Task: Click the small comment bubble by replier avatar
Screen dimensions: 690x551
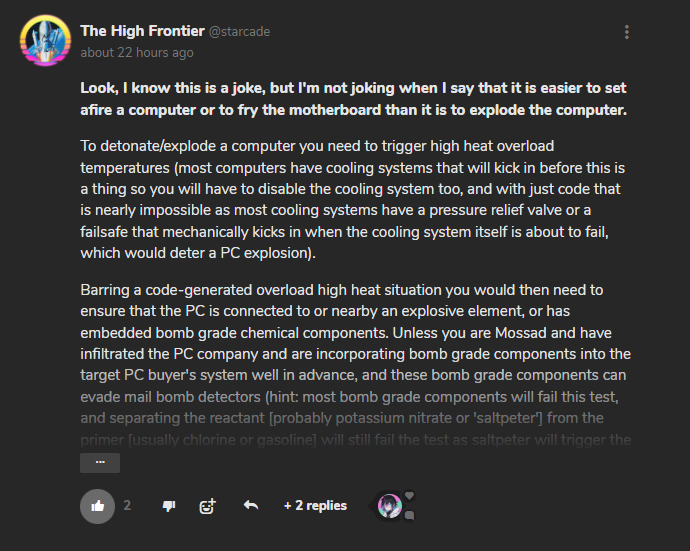Action: 409,515
